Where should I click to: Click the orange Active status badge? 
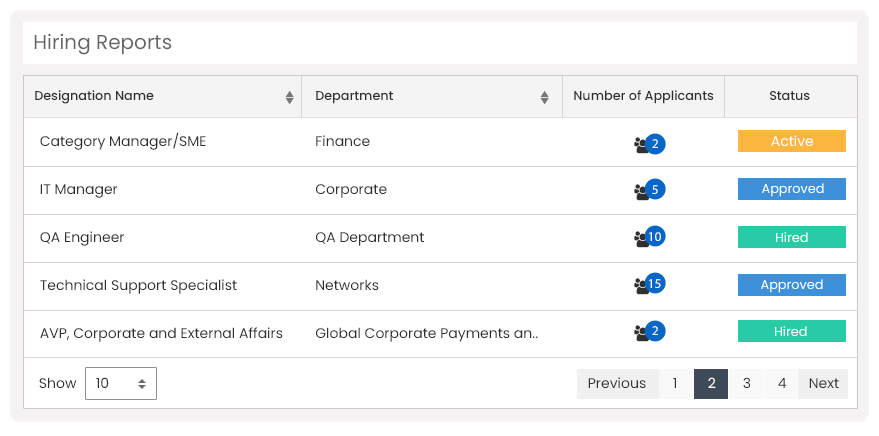coord(792,141)
